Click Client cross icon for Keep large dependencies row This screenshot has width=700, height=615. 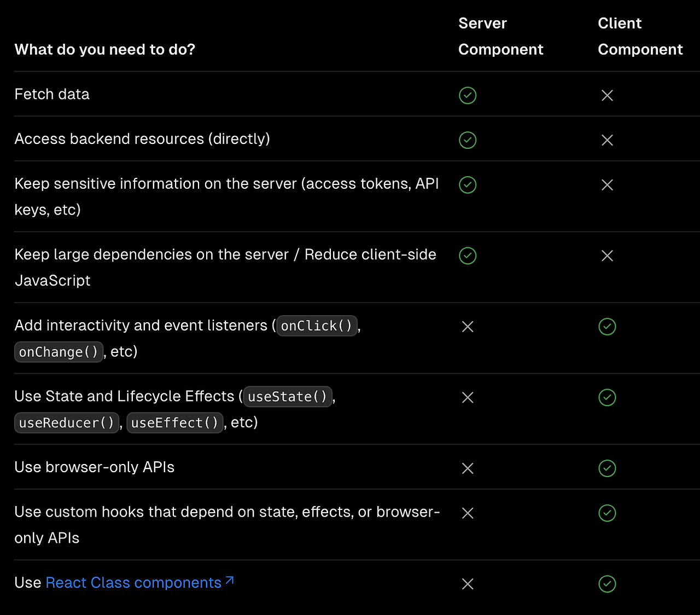(607, 256)
